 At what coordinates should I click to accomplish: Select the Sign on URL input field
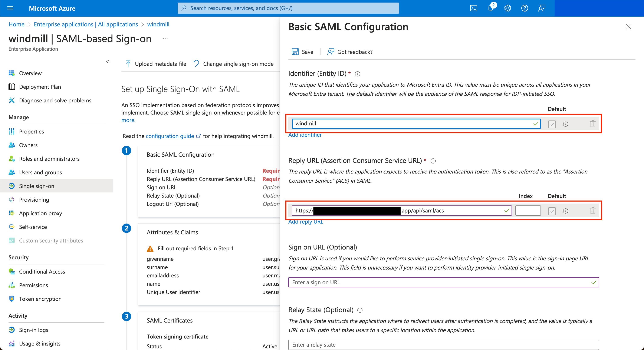click(x=444, y=282)
